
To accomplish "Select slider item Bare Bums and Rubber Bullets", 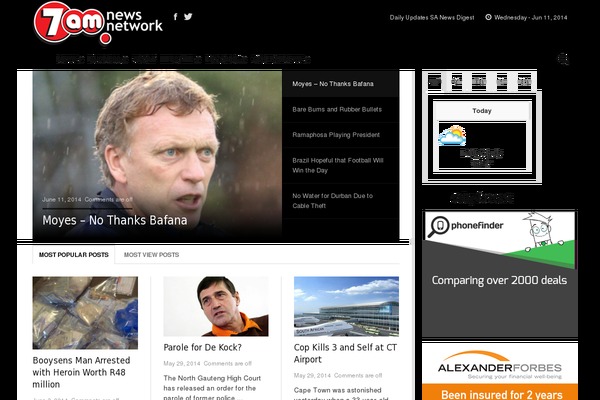I will tap(340, 109).
